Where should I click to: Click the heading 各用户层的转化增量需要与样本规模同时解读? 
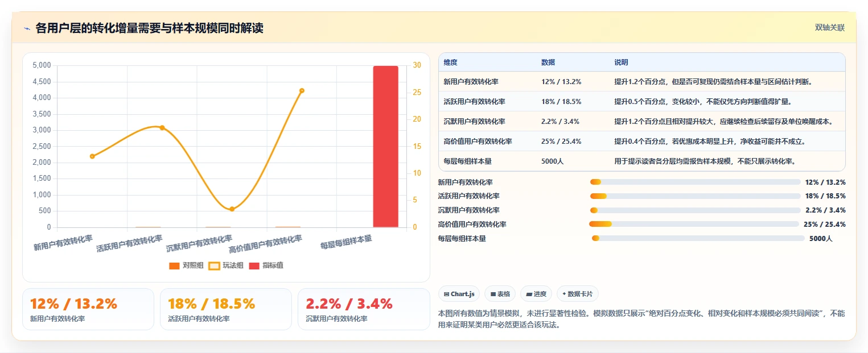(150, 28)
